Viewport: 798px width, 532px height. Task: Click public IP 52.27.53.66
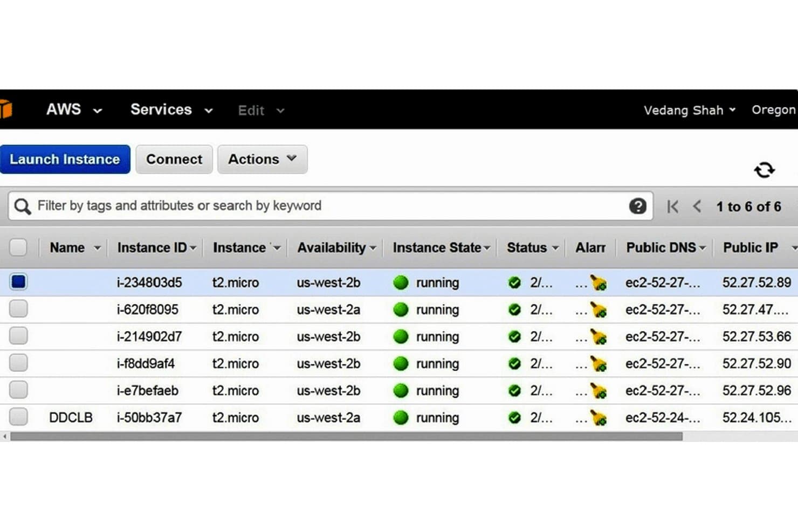click(x=756, y=336)
